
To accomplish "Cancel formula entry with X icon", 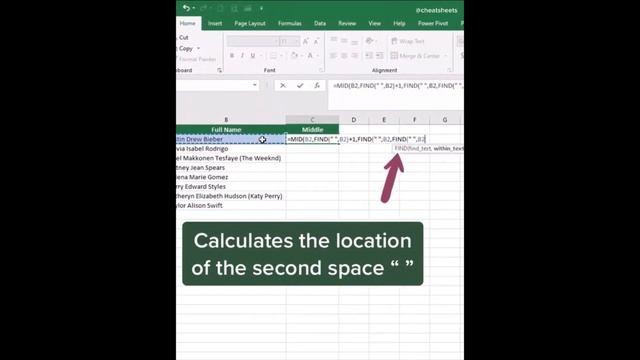I will pyautogui.click(x=283, y=85).
